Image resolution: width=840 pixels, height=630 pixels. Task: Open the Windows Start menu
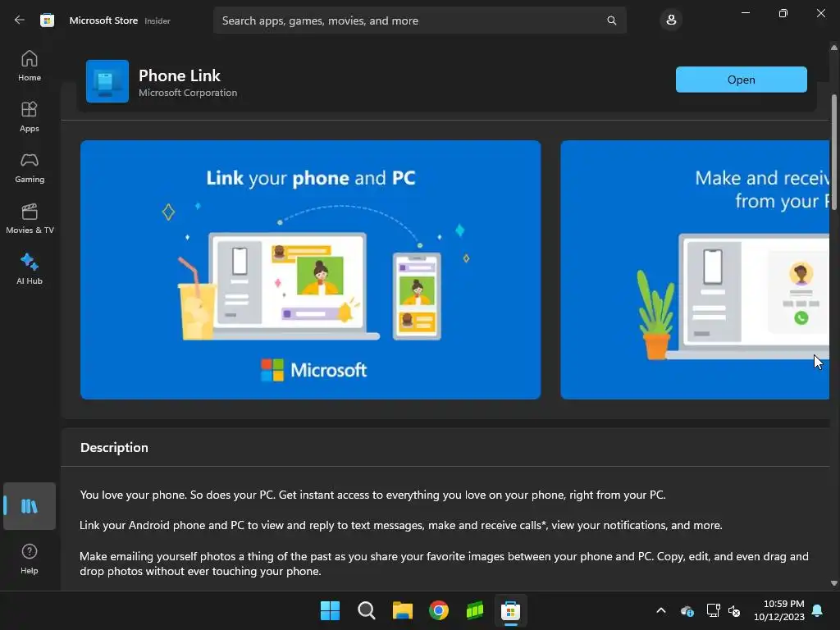330,610
